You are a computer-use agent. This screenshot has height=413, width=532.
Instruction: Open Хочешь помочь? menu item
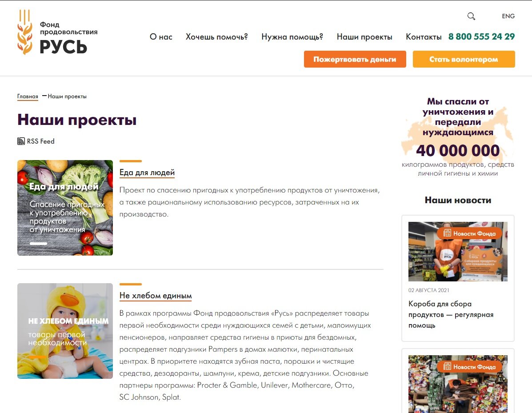pyautogui.click(x=217, y=36)
